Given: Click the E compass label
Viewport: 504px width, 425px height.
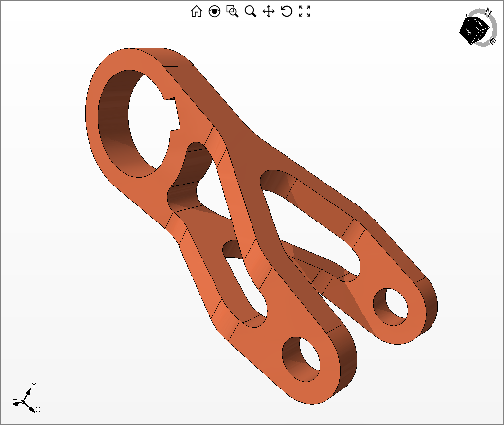Looking at the screenshot, I should pyautogui.click(x=492, y=41).
